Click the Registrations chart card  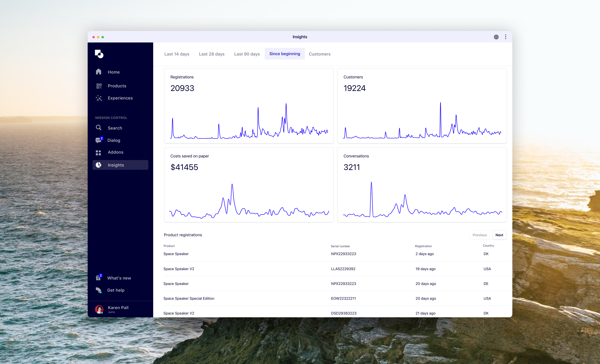249,106
